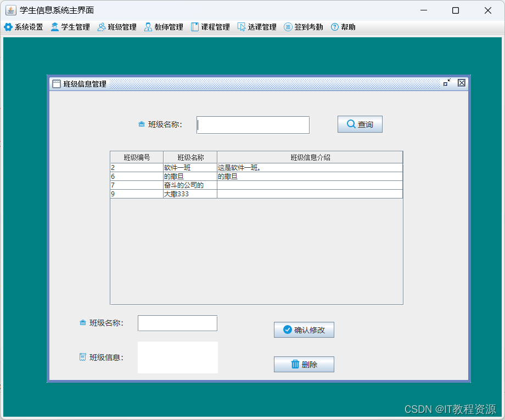This screenshot has width=505, height=420.
Task: Select the 的撒旦 introduction cell in row 6
Action: 310,176
